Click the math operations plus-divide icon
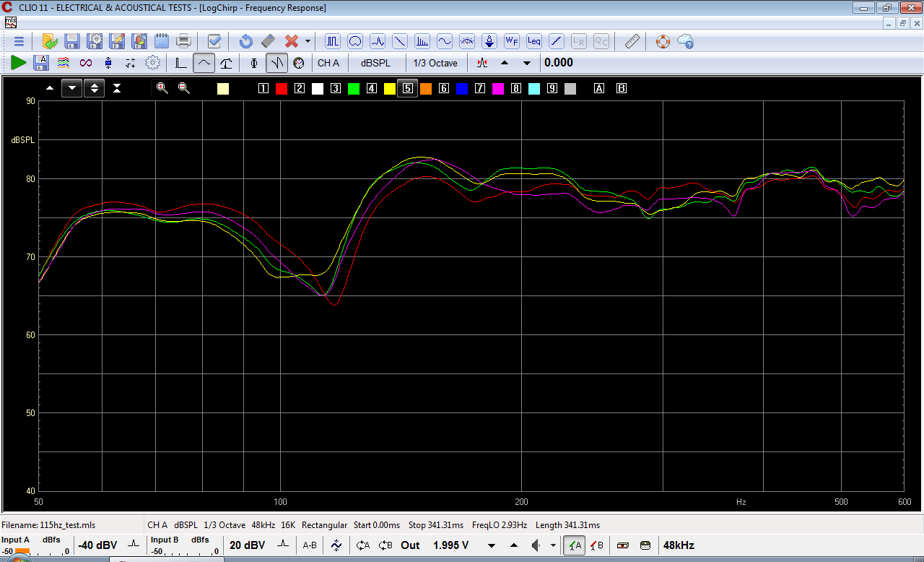Screen dimensions: 924x562 pyautogui.click(x=131, y=63)
